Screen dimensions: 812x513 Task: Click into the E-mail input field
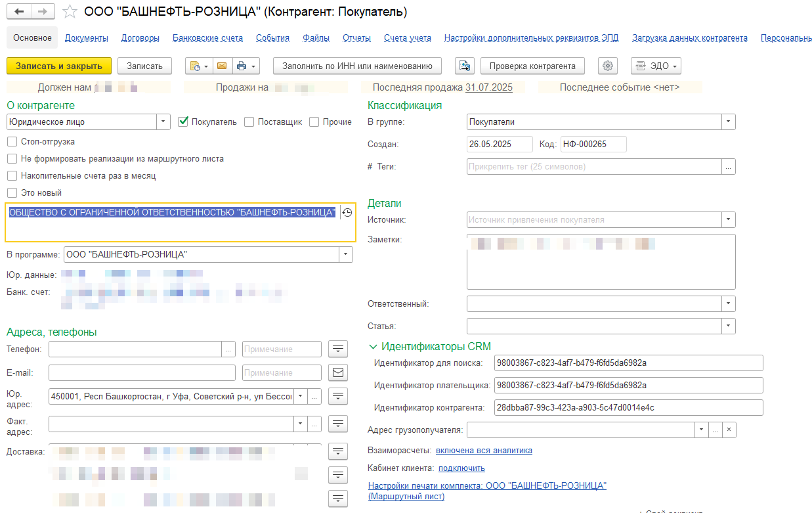coord(142,373)
